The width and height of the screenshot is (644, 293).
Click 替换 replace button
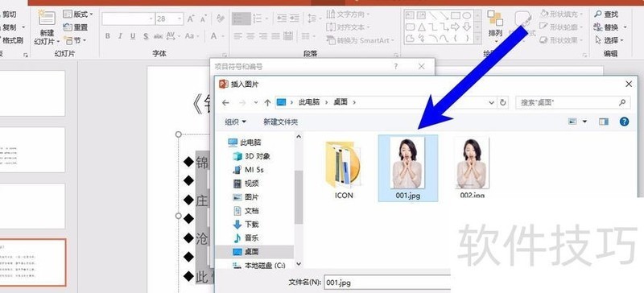610,27
